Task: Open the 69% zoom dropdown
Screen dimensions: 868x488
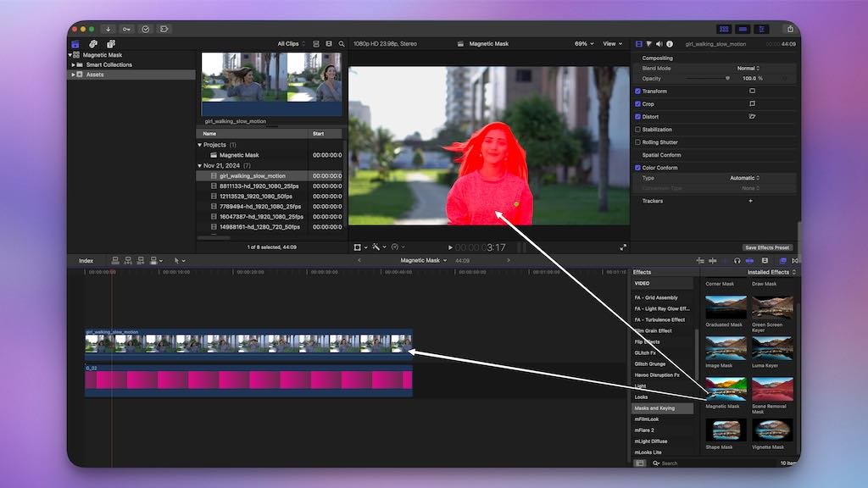Action: coord(584,44)
